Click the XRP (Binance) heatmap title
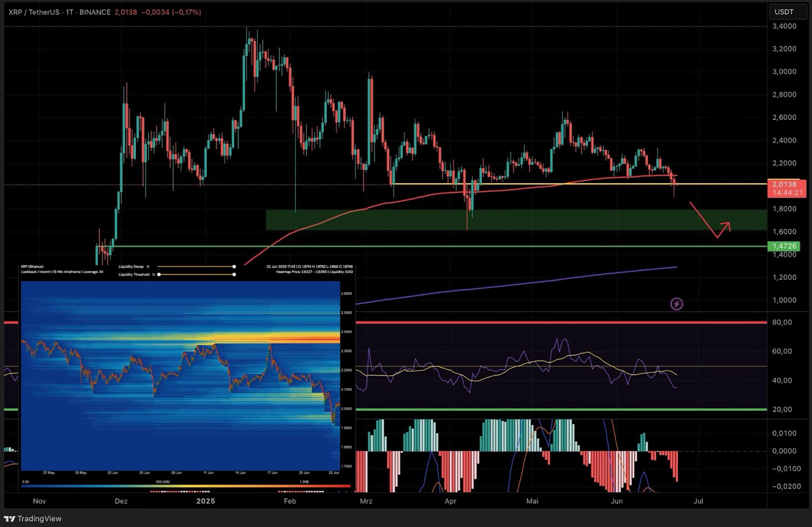The height and width of the screenshot is (527, 812). click(32, 267)
